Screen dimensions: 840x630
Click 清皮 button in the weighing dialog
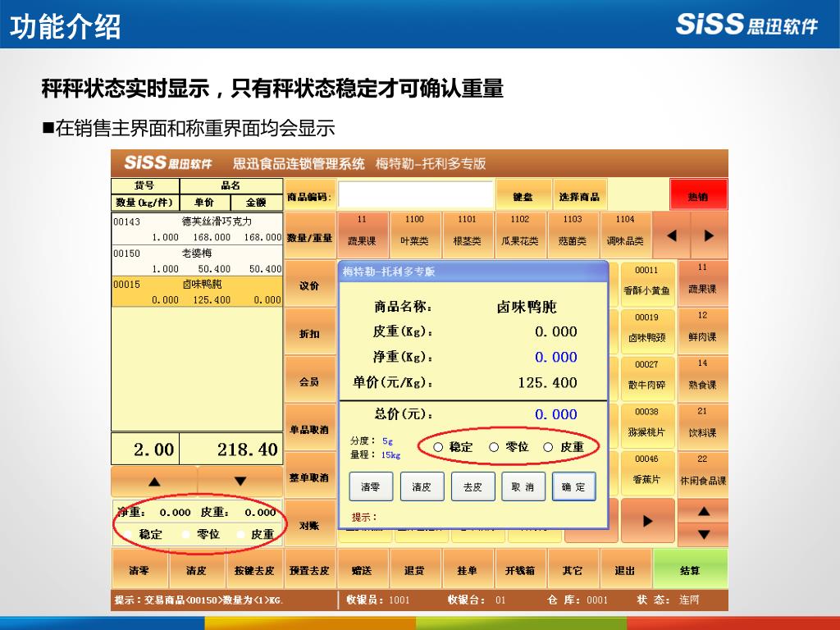(422, 486)
